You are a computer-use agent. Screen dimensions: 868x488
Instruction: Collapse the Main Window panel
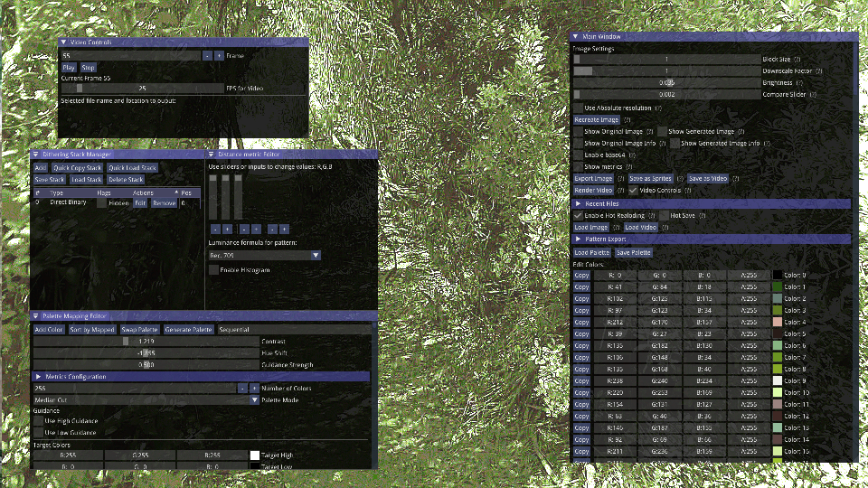(x=576, y=36)
